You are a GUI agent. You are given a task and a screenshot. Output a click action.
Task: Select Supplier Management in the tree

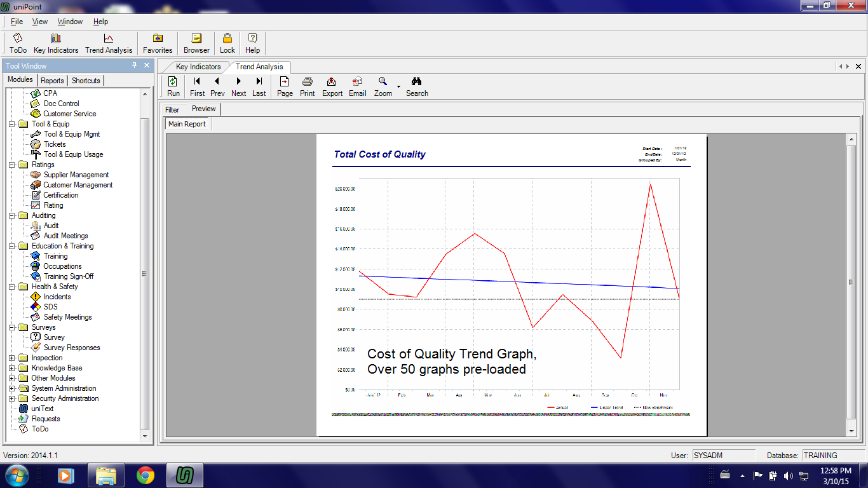76,175
